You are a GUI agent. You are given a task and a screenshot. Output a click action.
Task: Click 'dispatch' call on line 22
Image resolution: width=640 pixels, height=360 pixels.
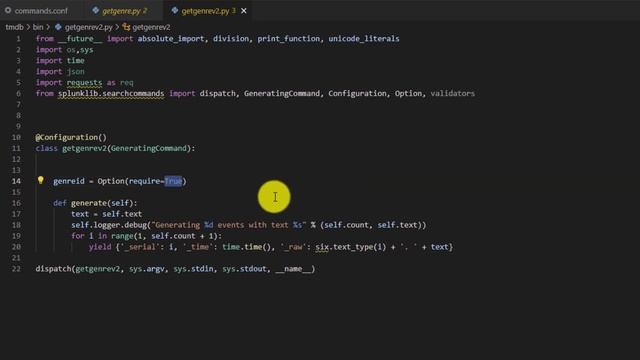53,269
